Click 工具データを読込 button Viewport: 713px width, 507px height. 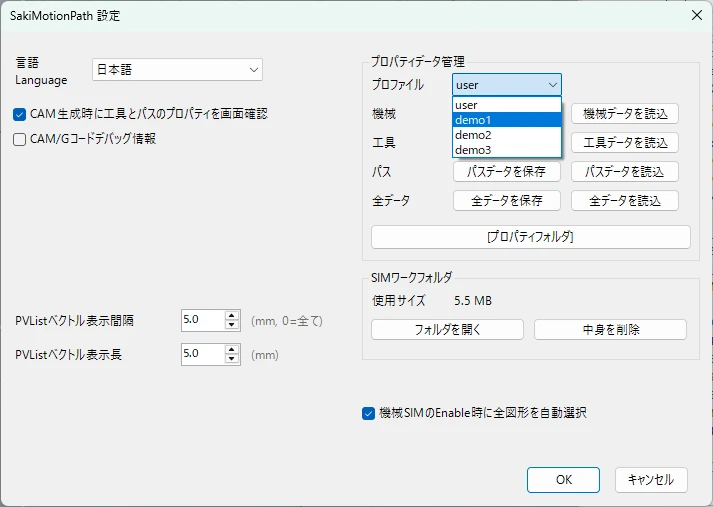625,143
